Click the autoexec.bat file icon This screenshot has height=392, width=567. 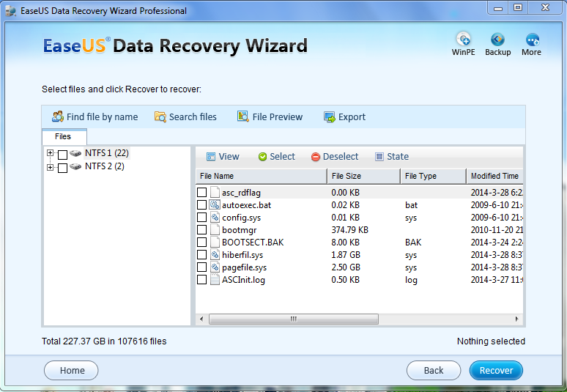point(215,205)
